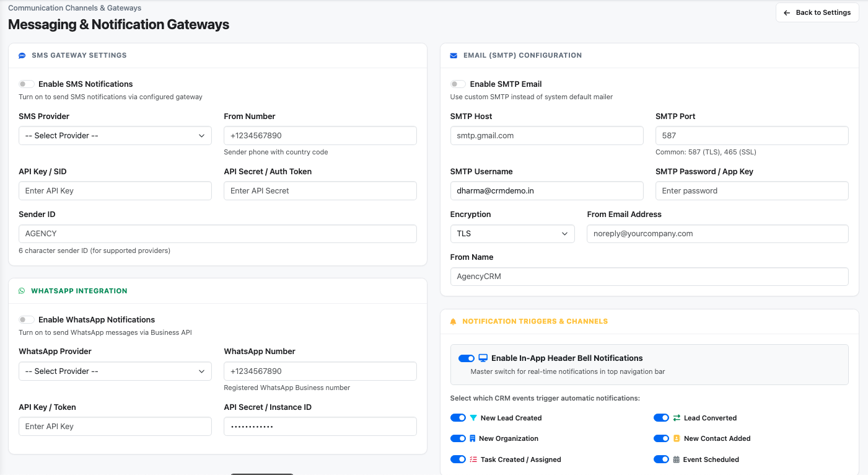Click the Sender ID field
This screenshot has height=475, width=868.
pyautogui.click(x=217, y=234)
